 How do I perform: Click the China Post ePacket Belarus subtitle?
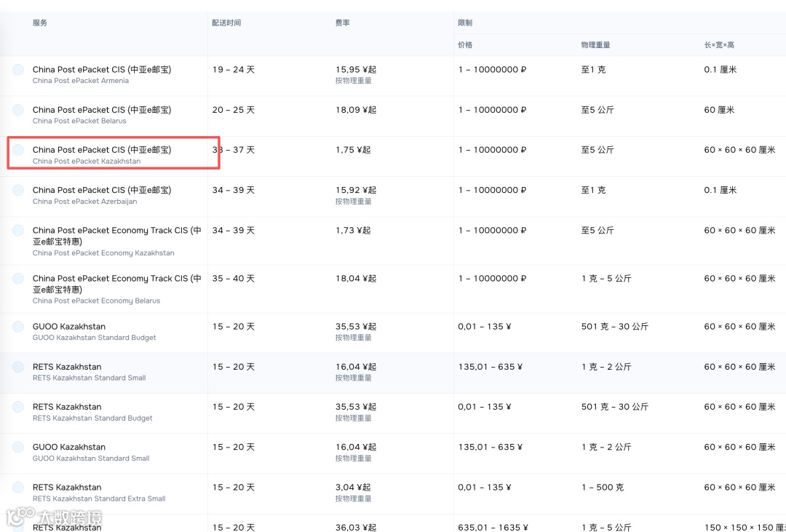click(80, 121)
